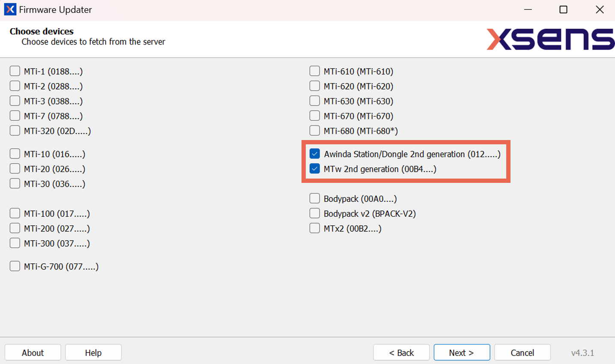
Task: Enable the MTi-300 (037.....) checkbox
Action: point(15,243)
